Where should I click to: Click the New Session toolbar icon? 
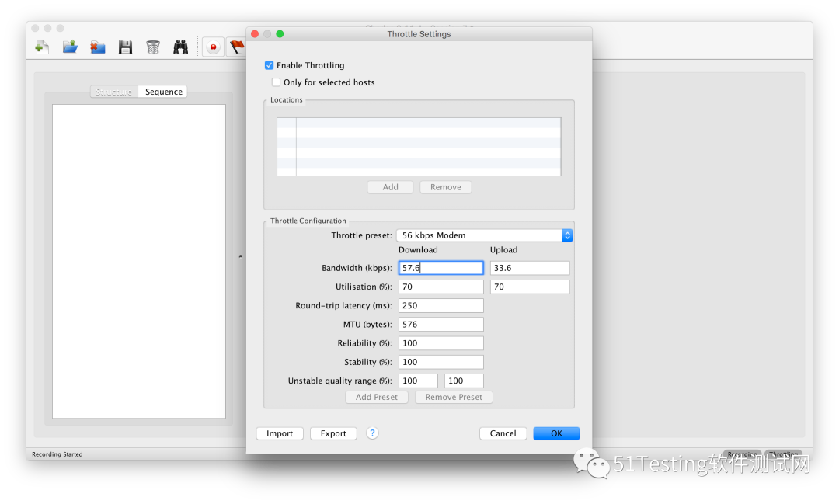coord(42,47)
